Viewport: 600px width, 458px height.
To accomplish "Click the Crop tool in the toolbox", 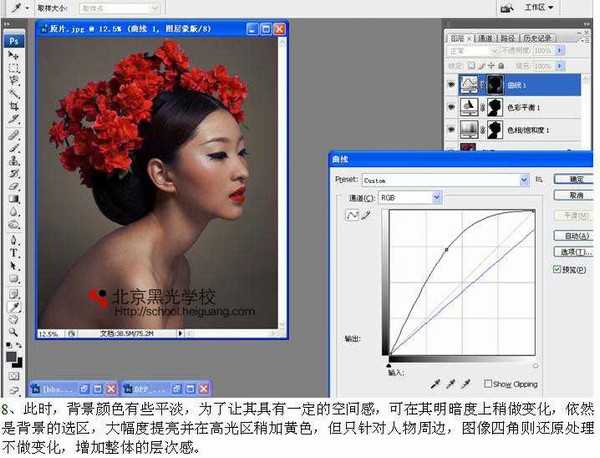I will tap(14, 105).
